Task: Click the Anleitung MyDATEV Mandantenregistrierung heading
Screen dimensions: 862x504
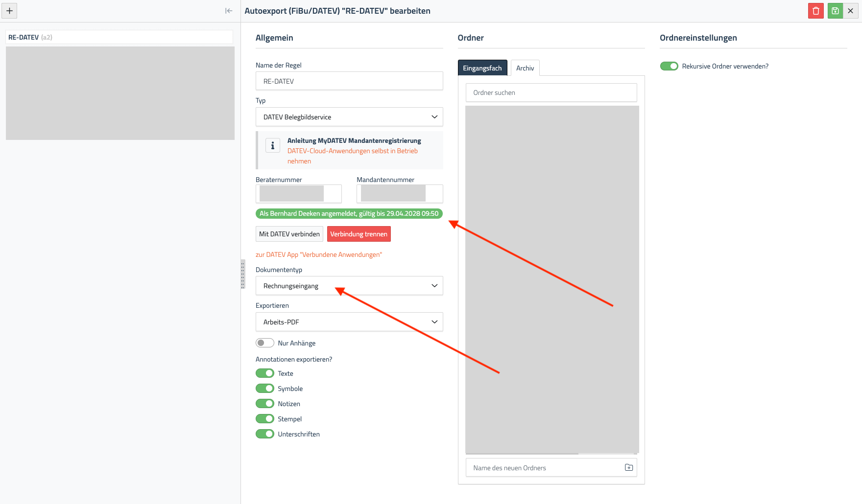Action: (x=354, y=140)
